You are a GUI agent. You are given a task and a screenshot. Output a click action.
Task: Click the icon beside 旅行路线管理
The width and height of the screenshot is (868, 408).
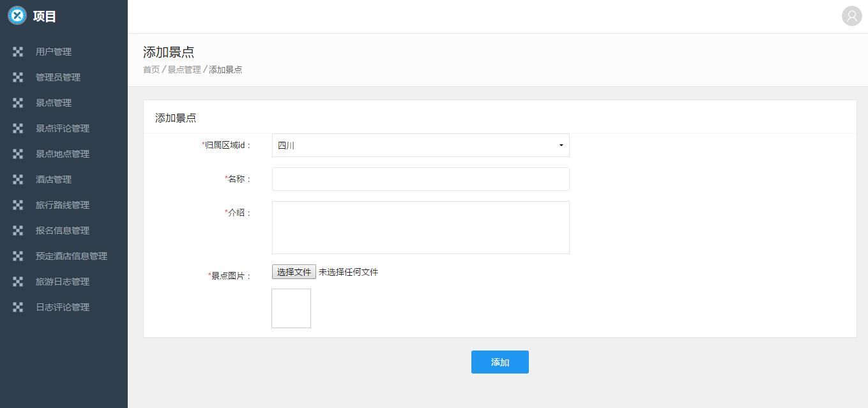point(18,205)
